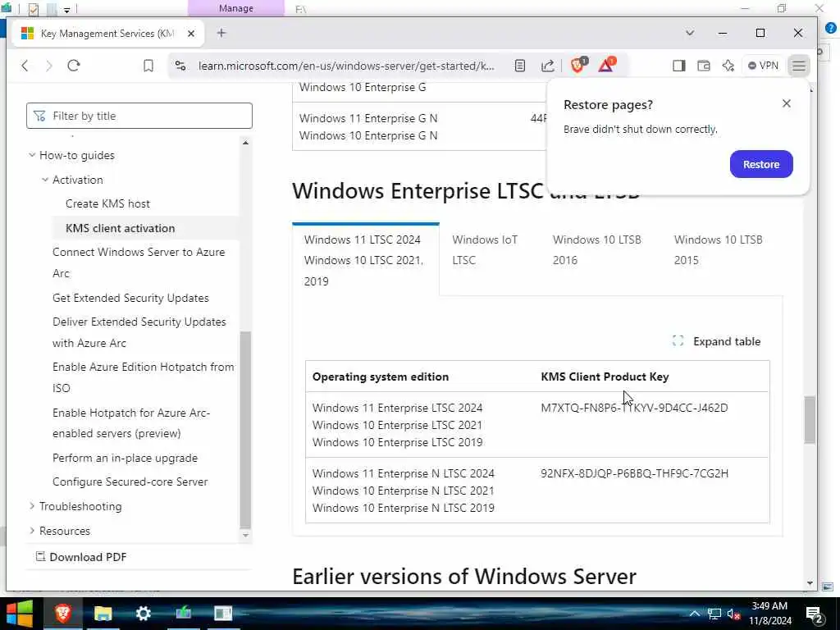Expand the Resources section
Viewport: 840px width, 630px height.
pyautogui.click(x=32, y=531)
